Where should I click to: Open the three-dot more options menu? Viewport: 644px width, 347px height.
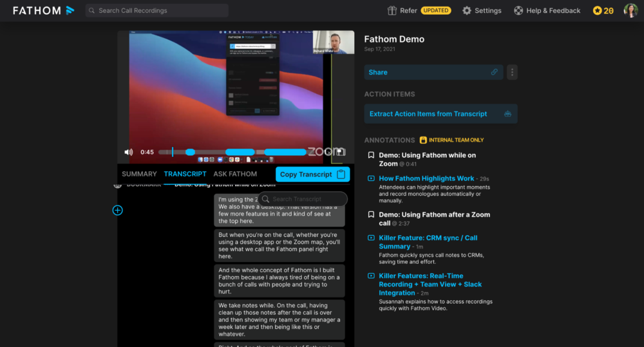[512, 72]
